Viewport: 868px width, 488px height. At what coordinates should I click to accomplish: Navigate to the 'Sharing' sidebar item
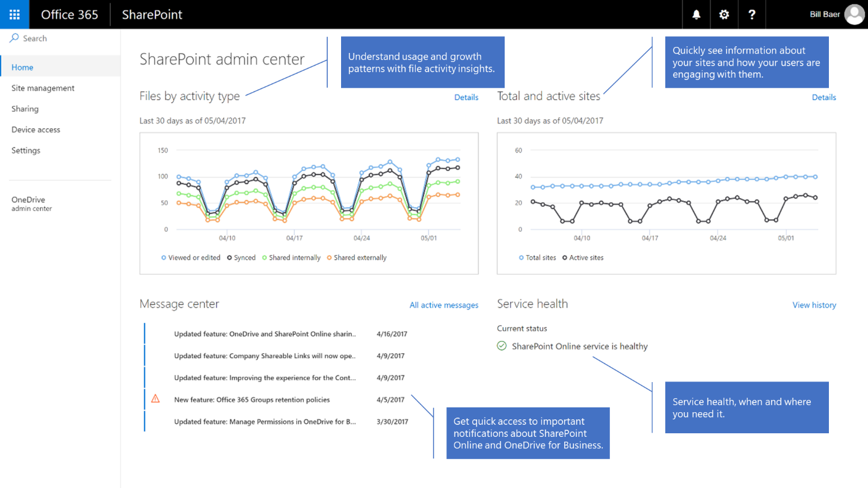coord(25,109)
